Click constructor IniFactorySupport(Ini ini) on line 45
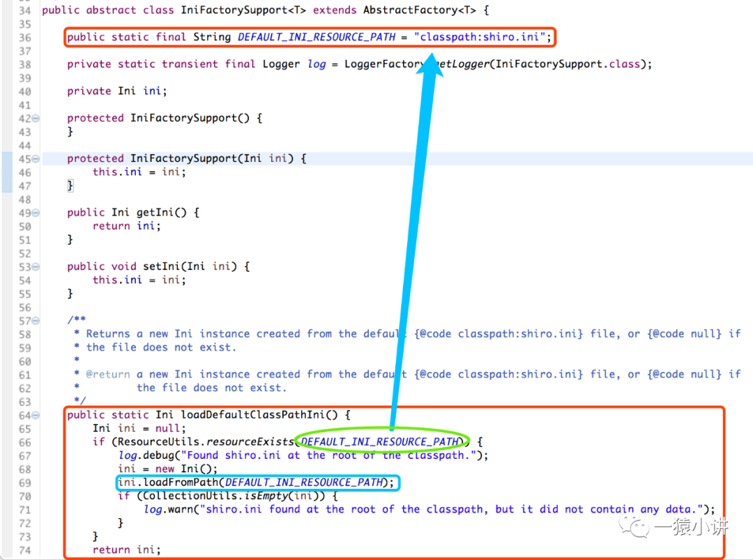The width and height of the screenshot is (753, 560). pyautogui.click(x=212, y=158)
